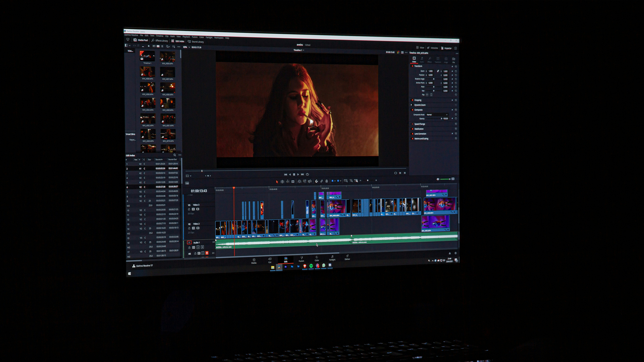
Task: Click the Inspector button
Action: (x=446, y=48)
